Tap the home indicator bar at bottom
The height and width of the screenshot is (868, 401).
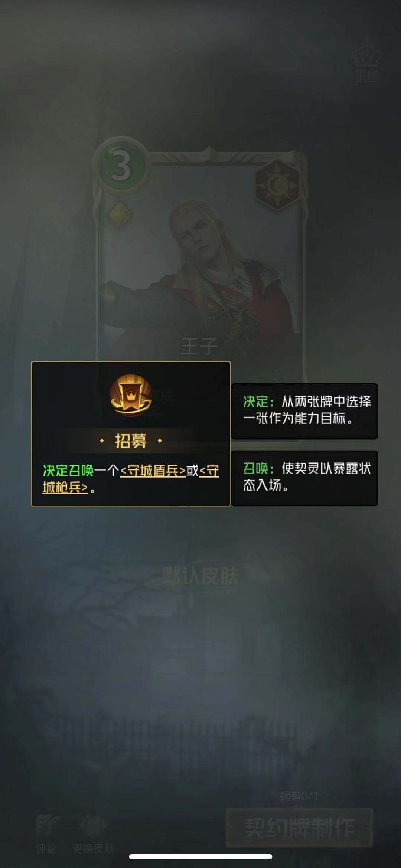click(200, 857)
